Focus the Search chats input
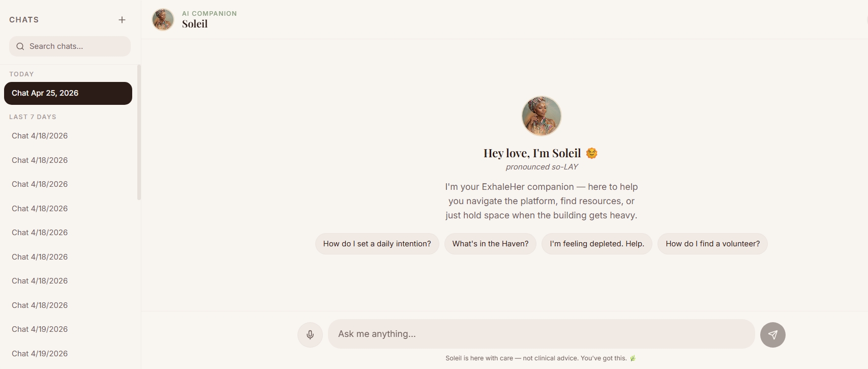This screenshot has height=369, width=868. [x=76, y=46]
